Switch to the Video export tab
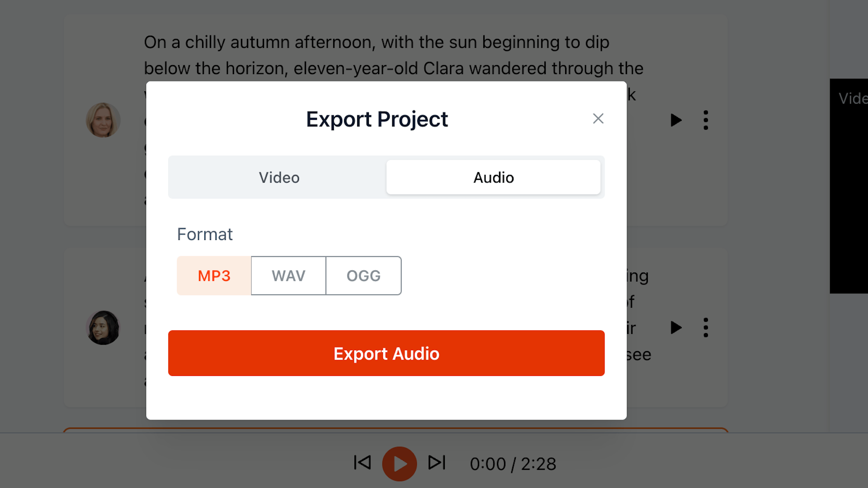Viewport: 868px width, 488px height. click(x=279, y=178)
